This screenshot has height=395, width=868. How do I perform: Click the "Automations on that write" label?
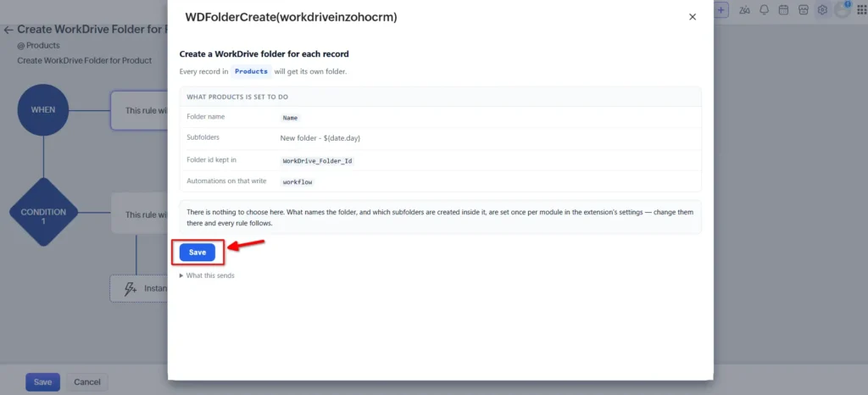pyautogui.click(x=226, y=181)
